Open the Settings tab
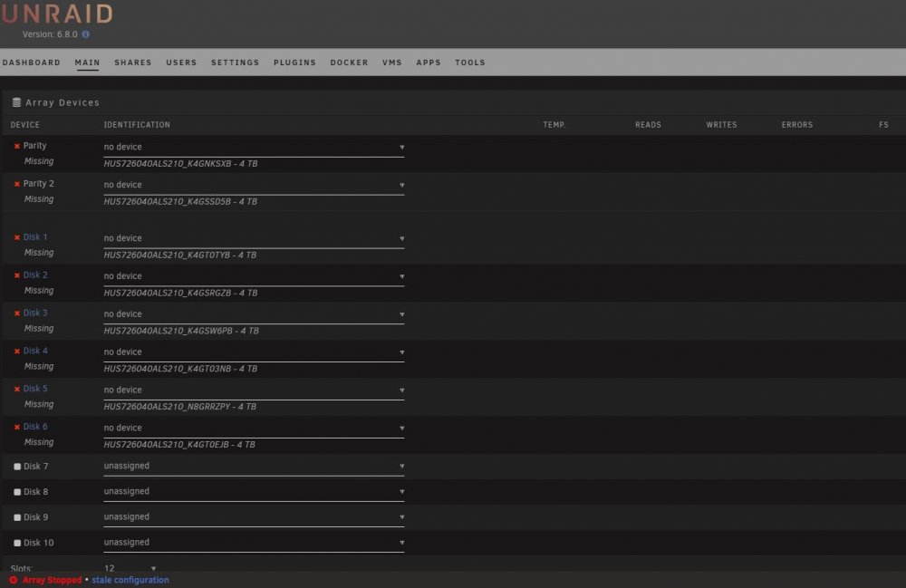Image resolution: width=906 pixels, height=588 pixels. 236,63
